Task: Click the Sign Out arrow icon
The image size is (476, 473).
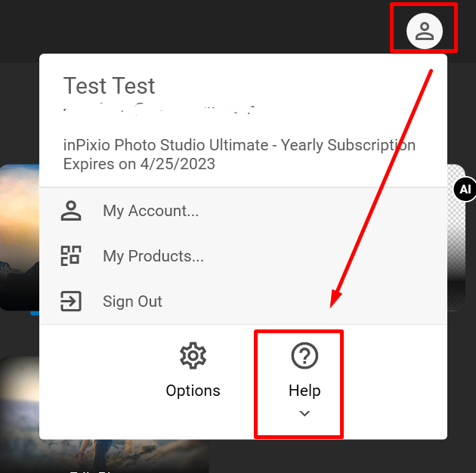Action: [71, 301]
